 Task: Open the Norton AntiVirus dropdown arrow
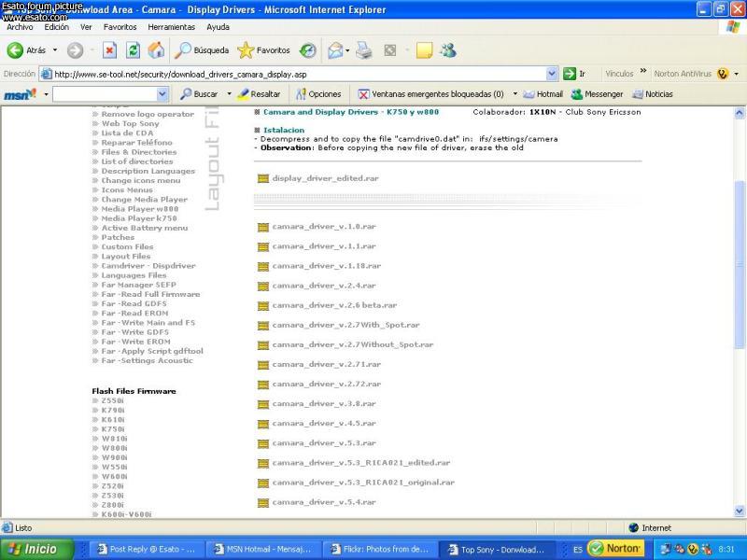tap(737, 74)
